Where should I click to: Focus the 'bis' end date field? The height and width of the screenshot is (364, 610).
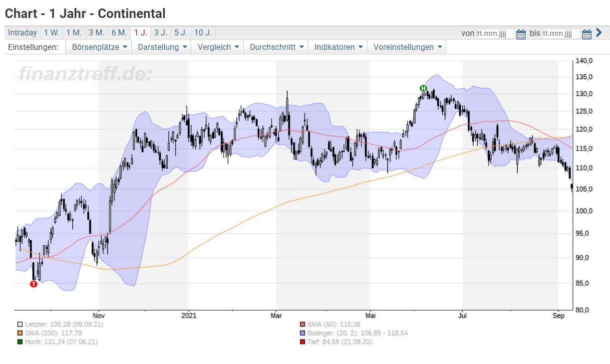coord(562,33)
